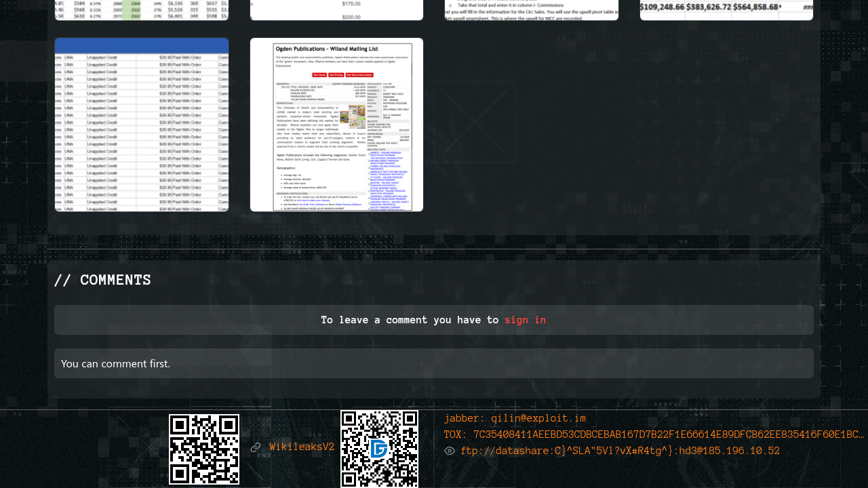The image size is (868, 488).
Task: Click the WikileaksV2 link
Action: click(x=302, y=447)
